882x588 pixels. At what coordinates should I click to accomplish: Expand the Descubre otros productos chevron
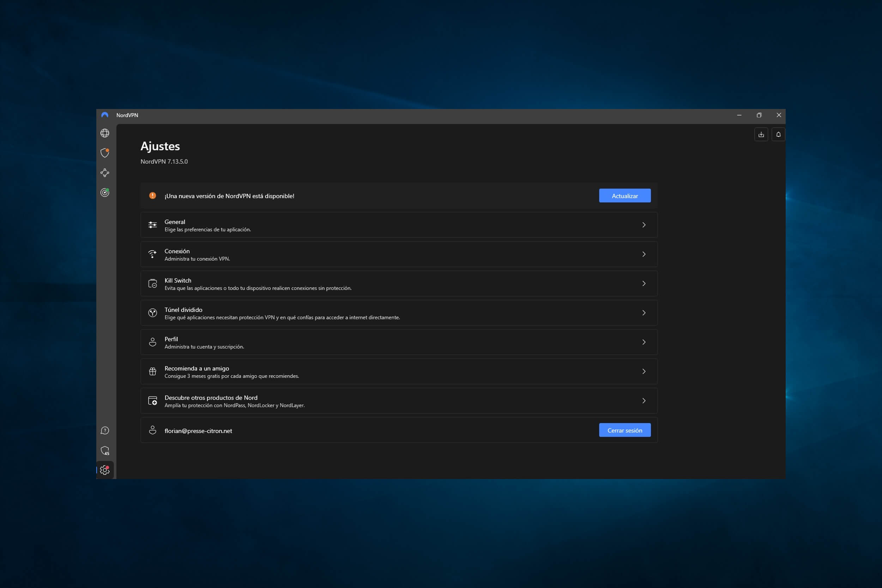[x=644, y=400]
